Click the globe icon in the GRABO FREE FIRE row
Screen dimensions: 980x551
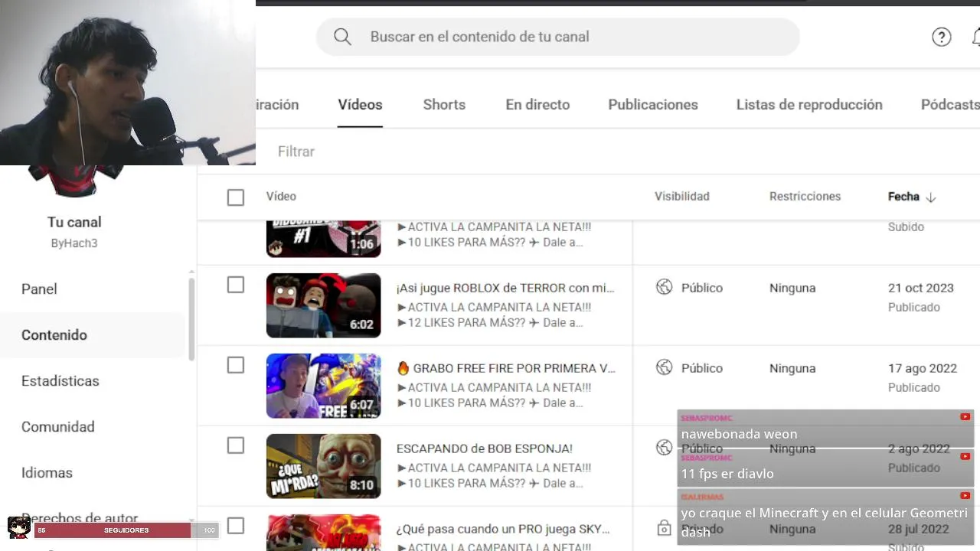pyautogui.click(x=664, y=367)
